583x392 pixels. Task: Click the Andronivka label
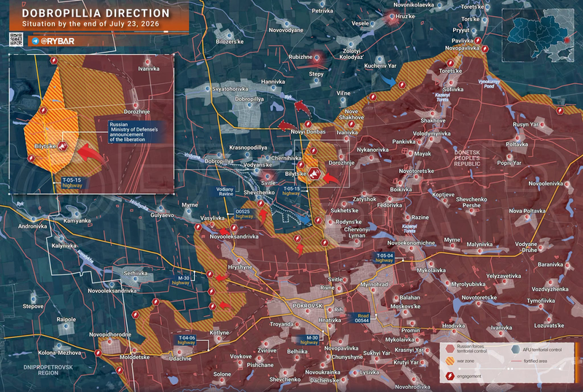click(x=33, y=226)
